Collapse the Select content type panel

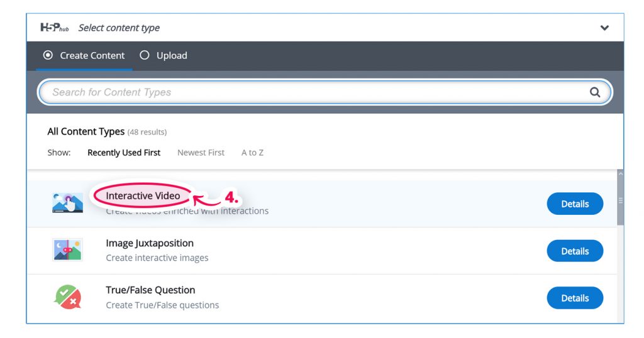[x=604, y=28]
